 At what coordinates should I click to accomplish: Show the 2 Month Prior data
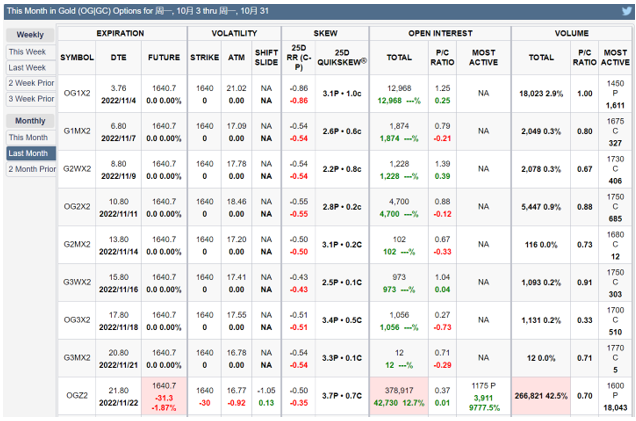pyautogui.click(x=30, y=169)
